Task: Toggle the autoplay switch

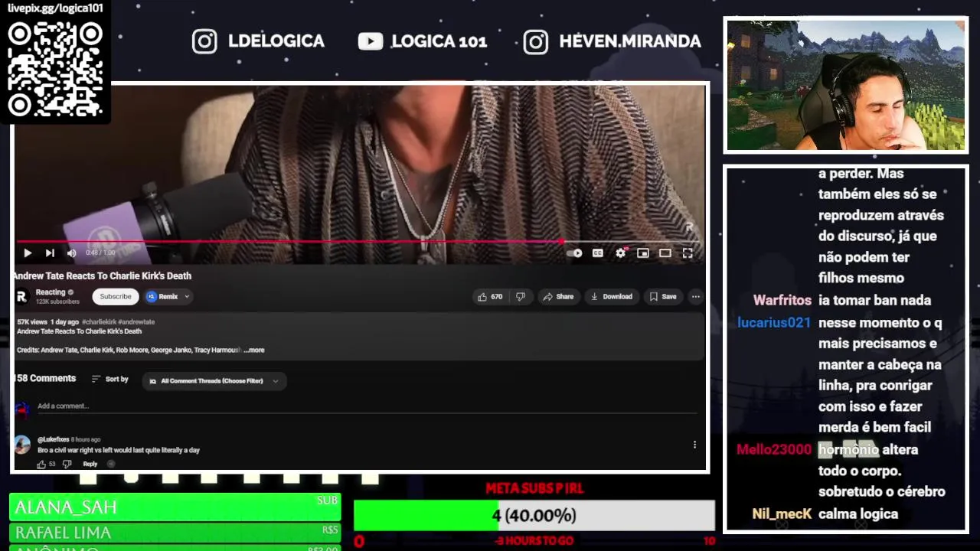Action: pos(575,253)
